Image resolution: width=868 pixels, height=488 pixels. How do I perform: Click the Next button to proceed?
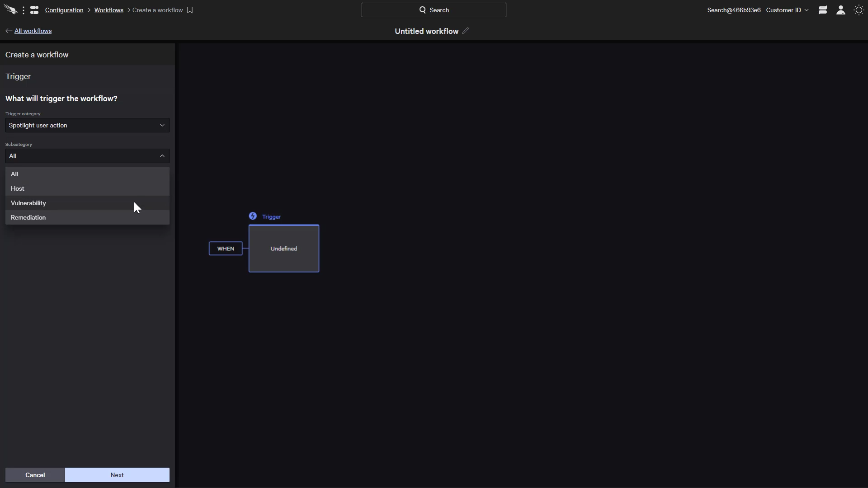(x=117, y=474)
